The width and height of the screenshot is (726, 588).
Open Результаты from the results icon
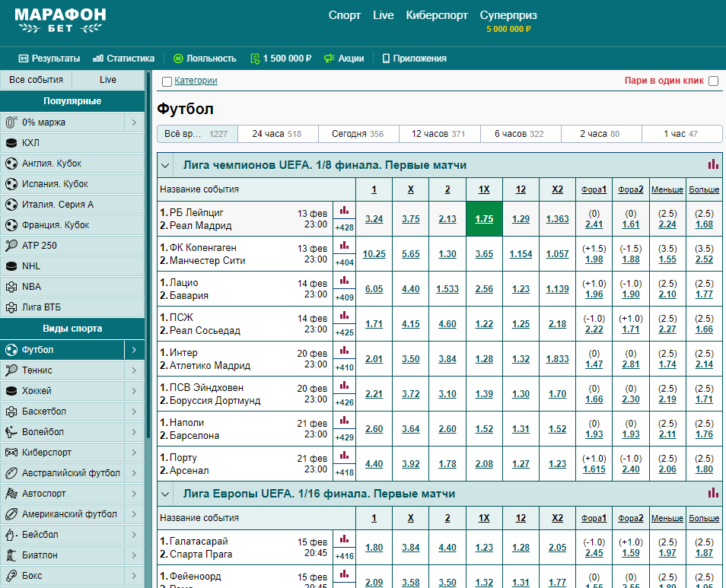click(x=23, y=59)
